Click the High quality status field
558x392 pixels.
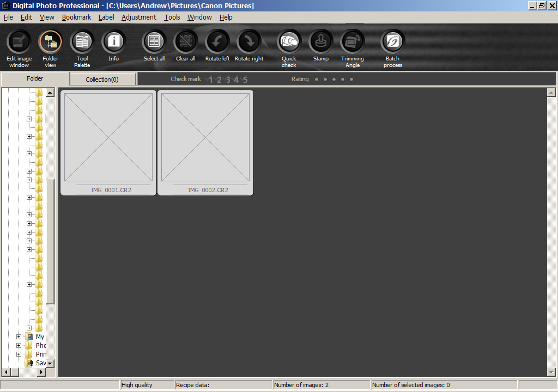[147, 385]
